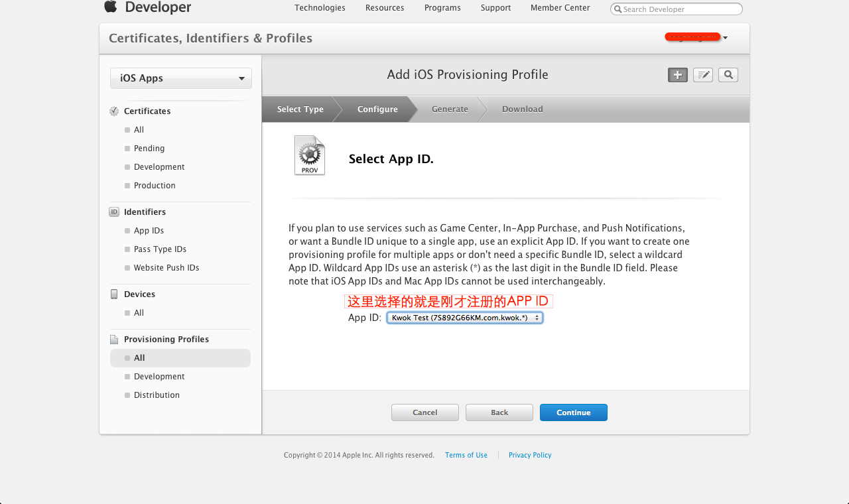849x504 pixels.
Task: Click the Search Developer input field
Action: click(677, 9)
